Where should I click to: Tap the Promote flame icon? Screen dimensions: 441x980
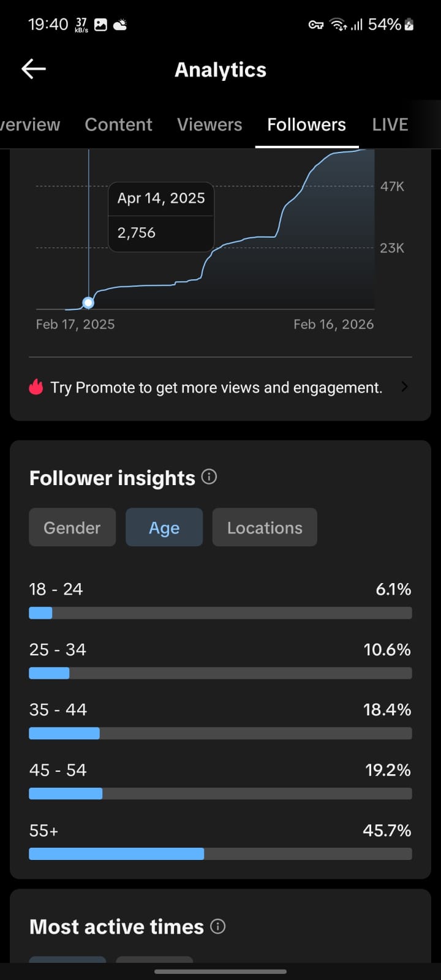36,387
